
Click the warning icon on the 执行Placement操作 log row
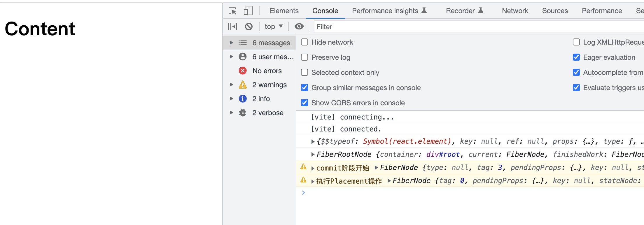coord(303,180)
